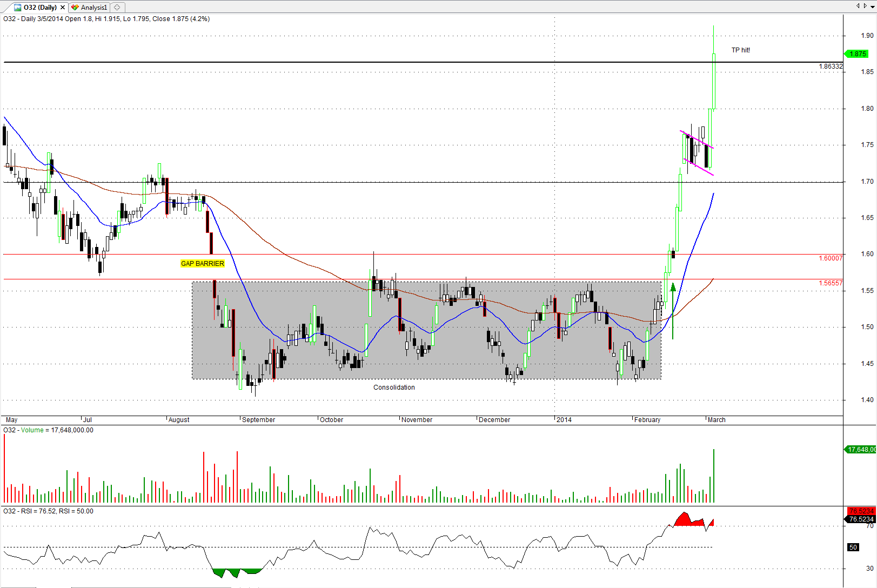Click the green volume value marker
This screenshot has height=588, width=877.
tap(861, 450)
